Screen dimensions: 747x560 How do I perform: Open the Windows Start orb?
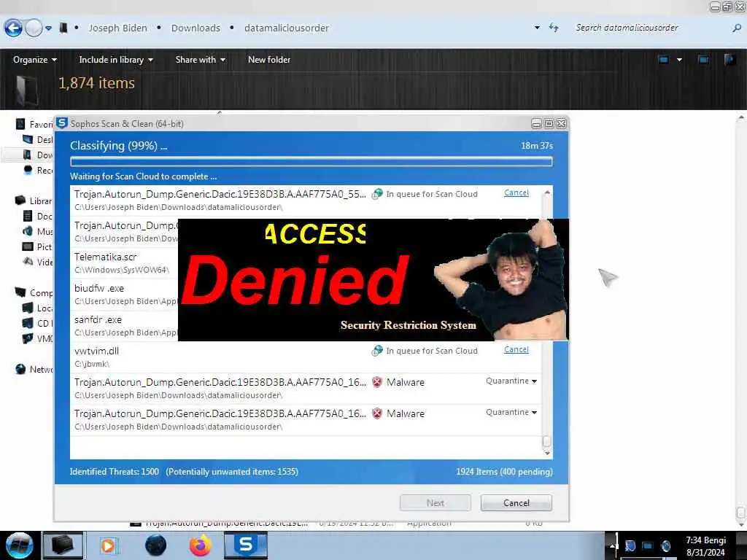pos(19,545)
